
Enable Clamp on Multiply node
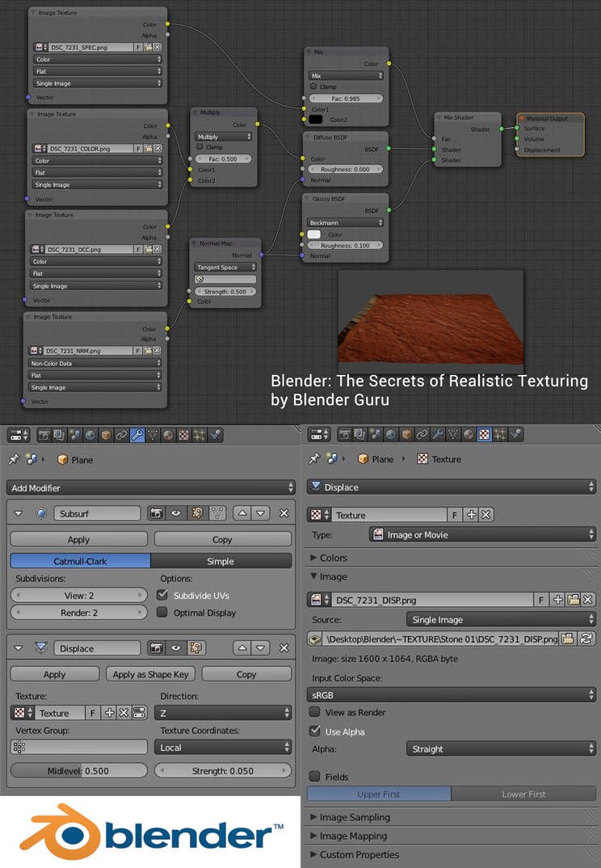(200, 147)
